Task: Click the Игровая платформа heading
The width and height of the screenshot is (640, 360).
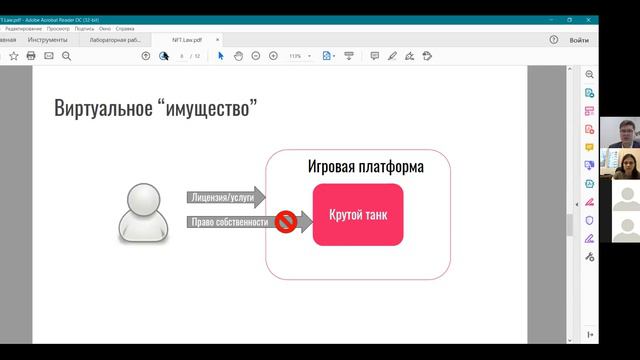Action: click(366, 167)
